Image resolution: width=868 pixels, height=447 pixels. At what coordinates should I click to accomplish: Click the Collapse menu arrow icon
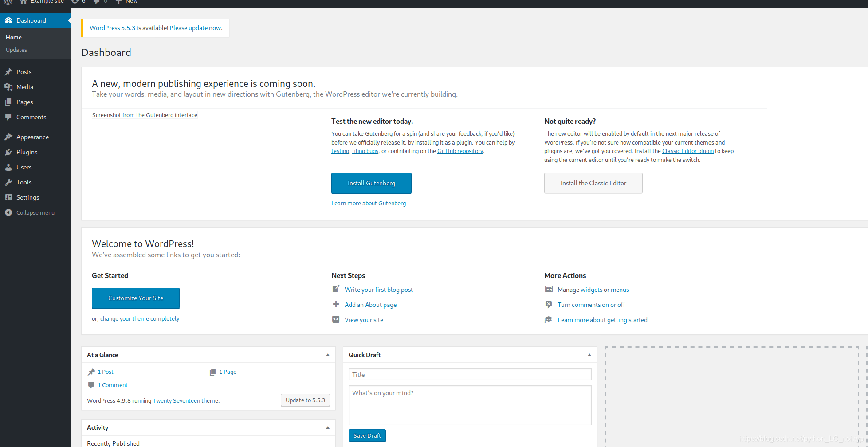pyautogui.click(x=8, y=212)
